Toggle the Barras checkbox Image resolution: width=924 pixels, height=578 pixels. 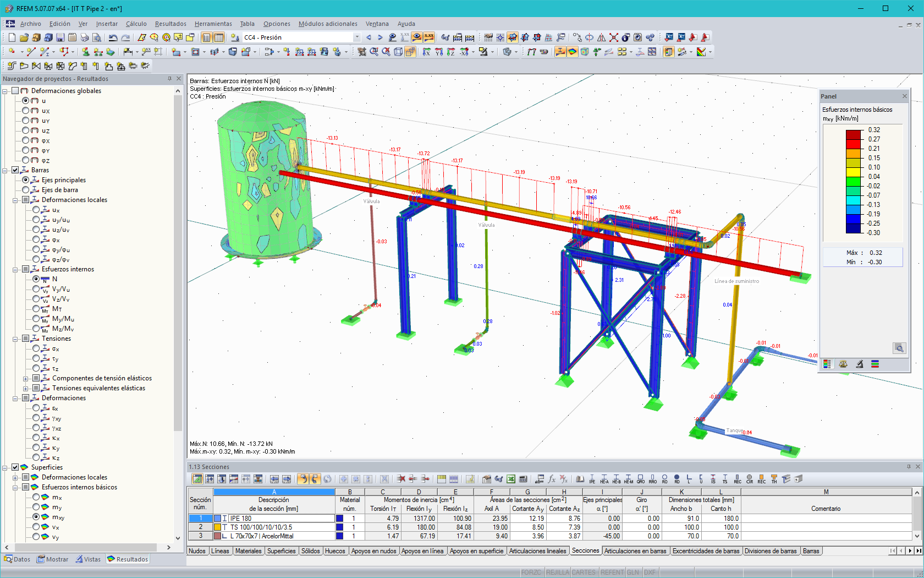tap(15, 170)
